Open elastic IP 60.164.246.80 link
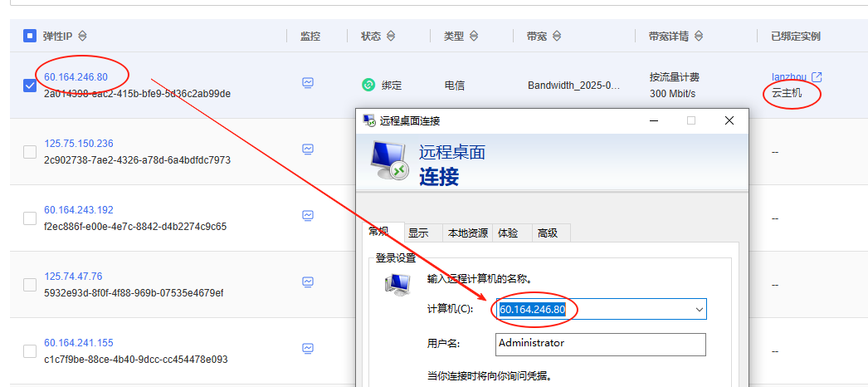Screen dimensions: 868x387 tap(76, 77)
